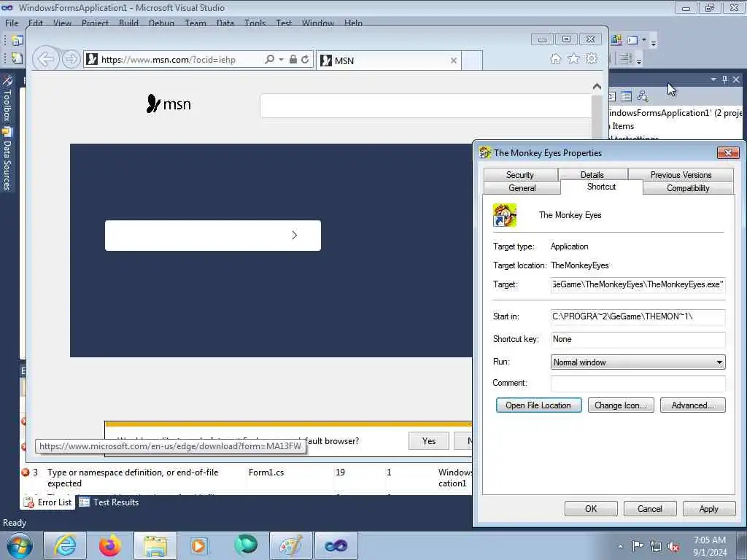Refresh the MSN page in Internet Explorer
Screen dimensions: 747x560
click(305, 60)
